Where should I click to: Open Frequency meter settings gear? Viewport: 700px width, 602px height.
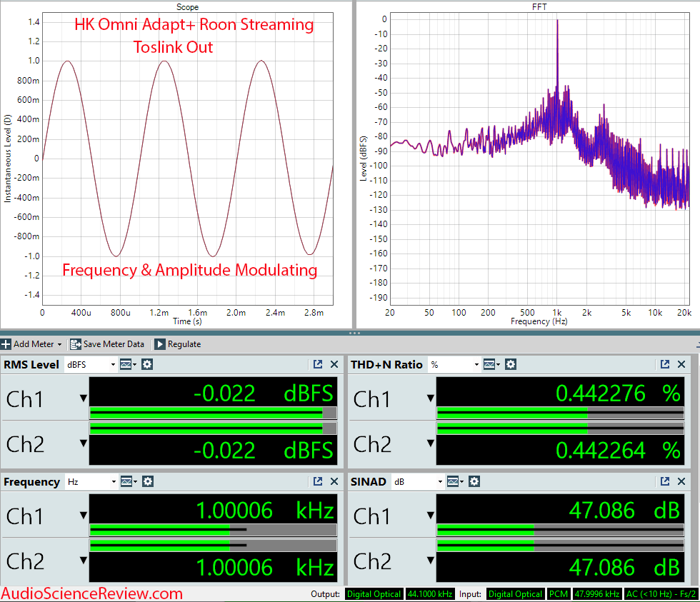pyautogui.click(x=148, y=481)
